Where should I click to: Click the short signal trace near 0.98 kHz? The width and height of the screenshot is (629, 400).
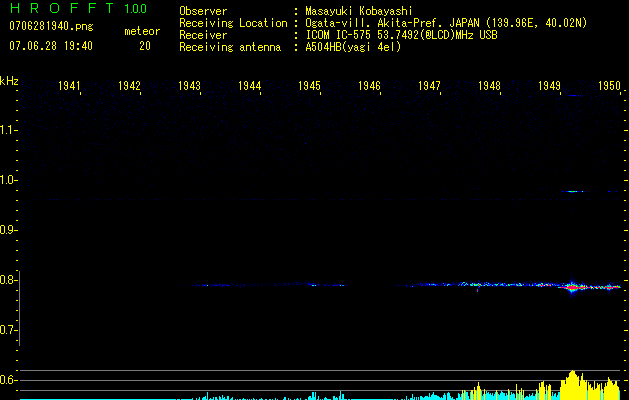point(572,191)
